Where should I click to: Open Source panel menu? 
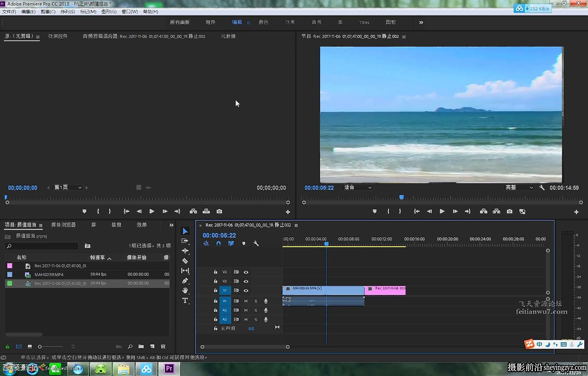(x=38, y=37)
